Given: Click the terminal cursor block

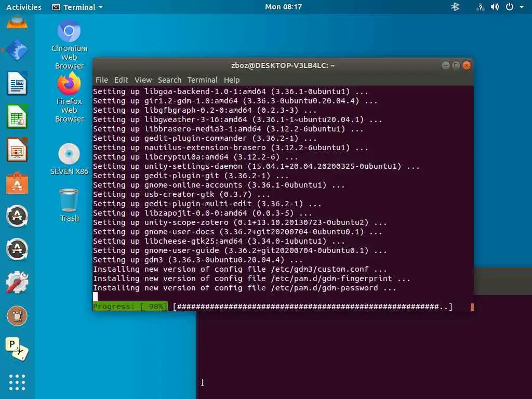Looking at the screenshot, I should pyautogui.click(x=96, y=297).
